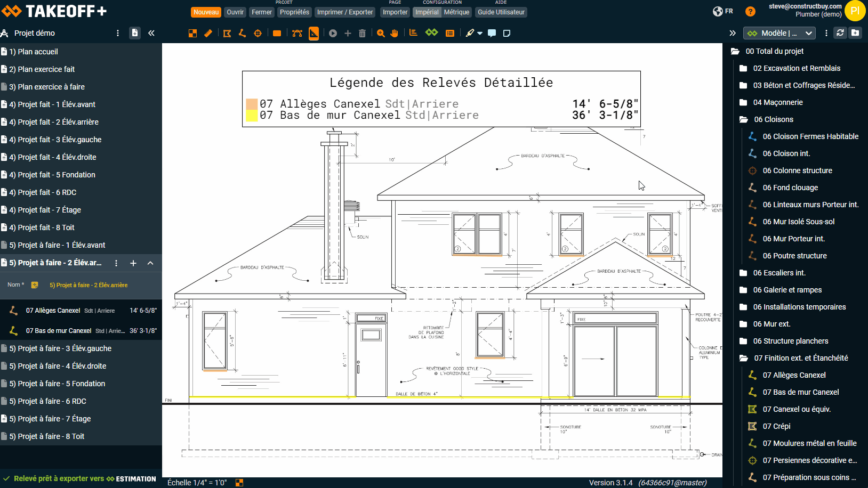Click yellow legend swatch for Bas de mur

pyautogui.click(x=252, y=115)
